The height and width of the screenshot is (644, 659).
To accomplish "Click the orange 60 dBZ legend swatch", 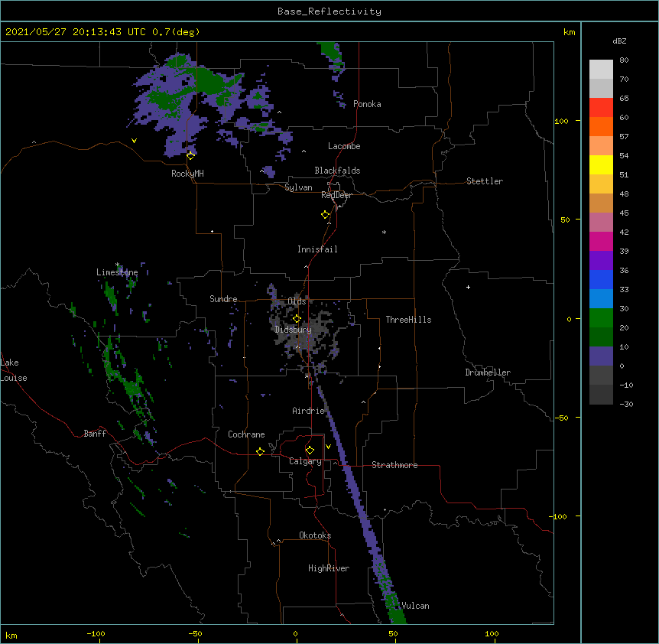I will (x=601, y=126).
